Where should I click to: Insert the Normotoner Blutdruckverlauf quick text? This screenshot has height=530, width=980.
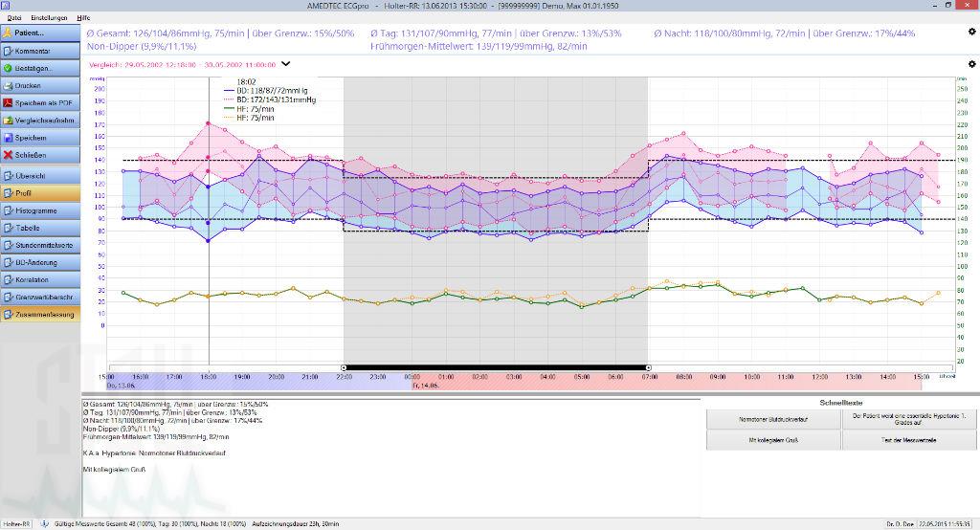773,418
